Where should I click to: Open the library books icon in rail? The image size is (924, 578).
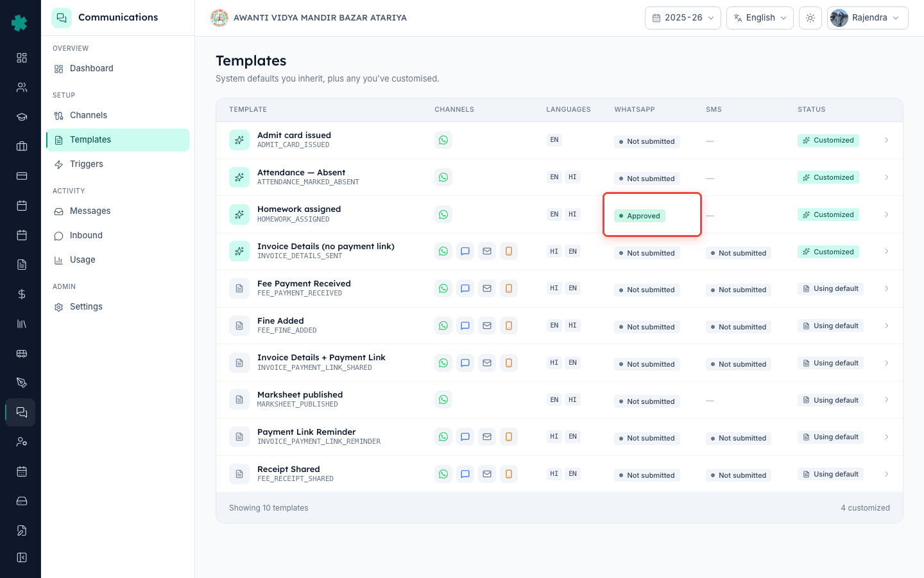point(22,324)
